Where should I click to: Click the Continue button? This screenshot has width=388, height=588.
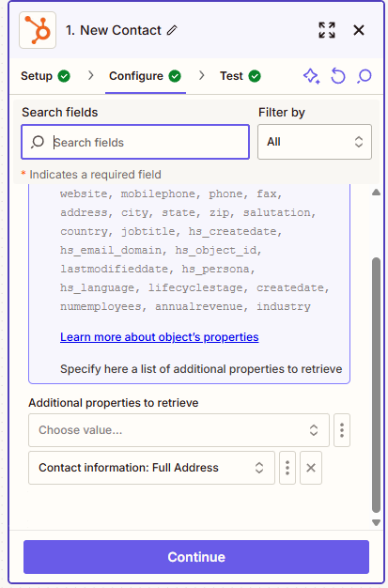coord(196,557)
